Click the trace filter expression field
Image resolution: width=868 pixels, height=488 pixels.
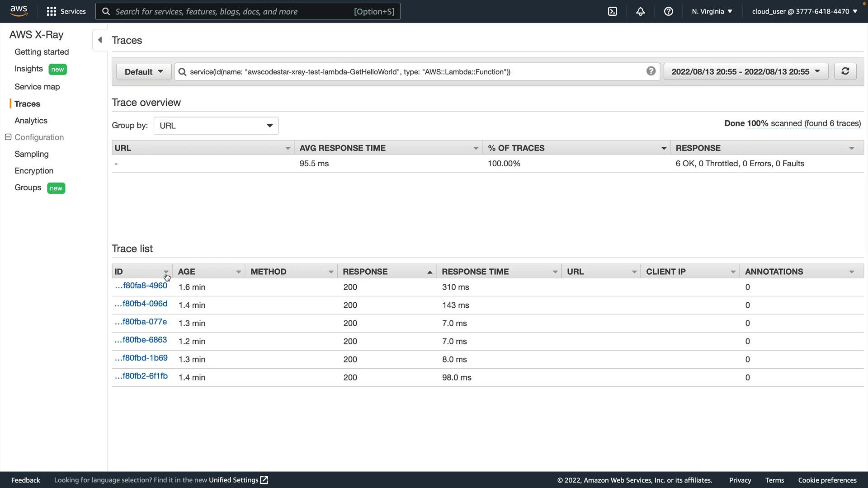[x=407, y=72]
